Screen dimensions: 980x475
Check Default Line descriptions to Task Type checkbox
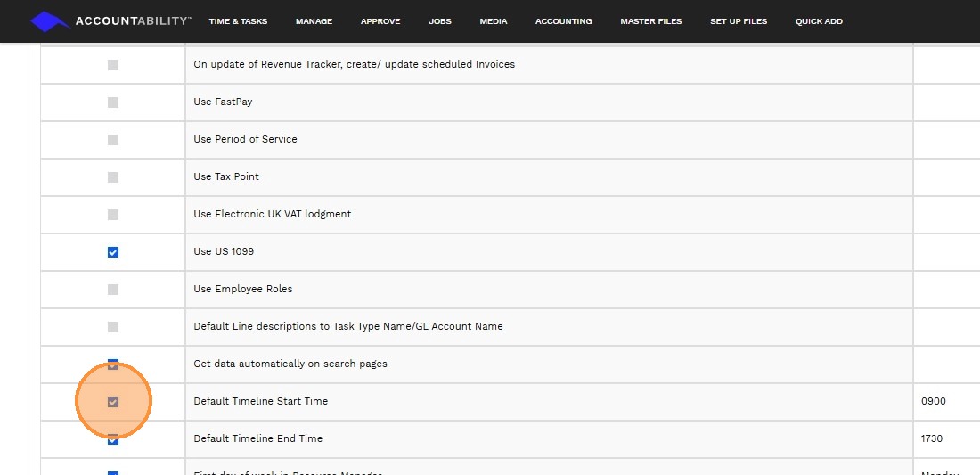click(113, 327)
